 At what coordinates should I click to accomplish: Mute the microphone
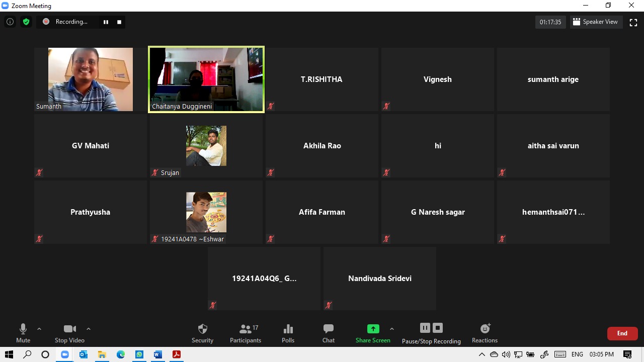[23, 333]
